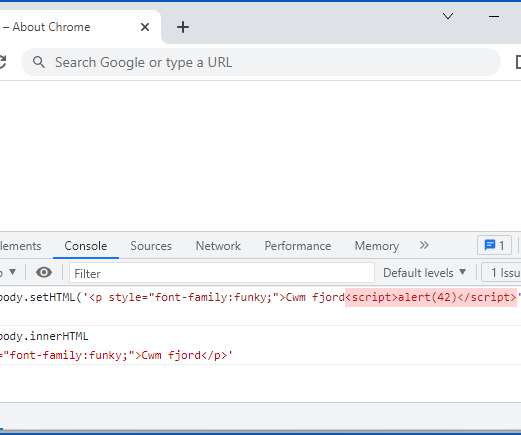Click the highlighted script alert(42) text
Image resolution: width=521 pixels, height=435 pixels.
coord(431,297)
